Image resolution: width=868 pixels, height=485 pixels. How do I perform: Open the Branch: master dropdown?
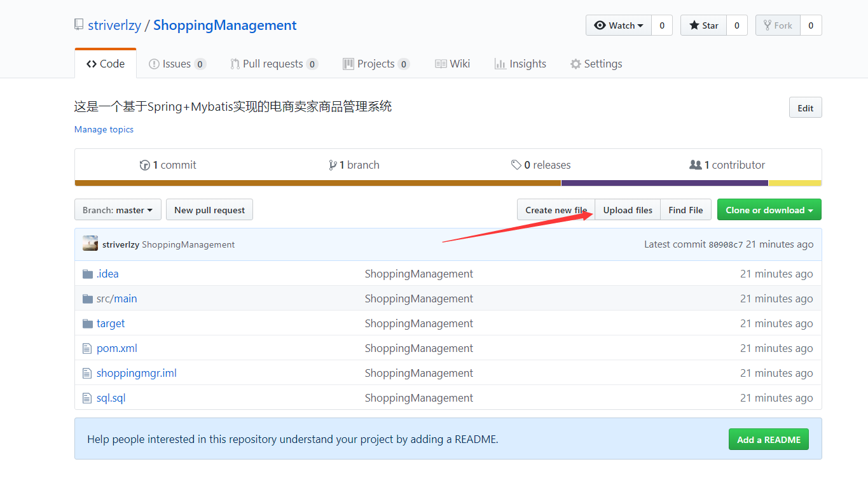[x=118, y=210]
